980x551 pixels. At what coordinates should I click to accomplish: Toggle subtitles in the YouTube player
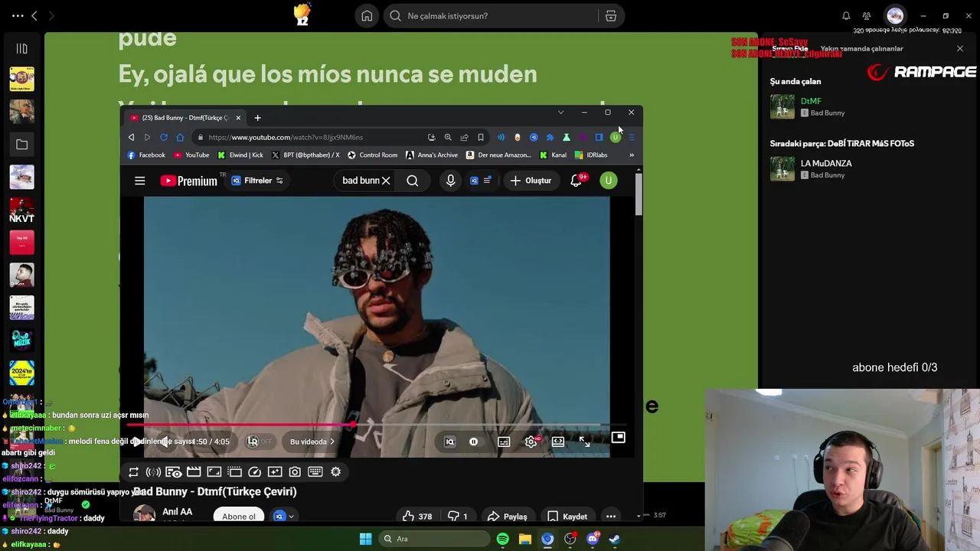[504, 442]
